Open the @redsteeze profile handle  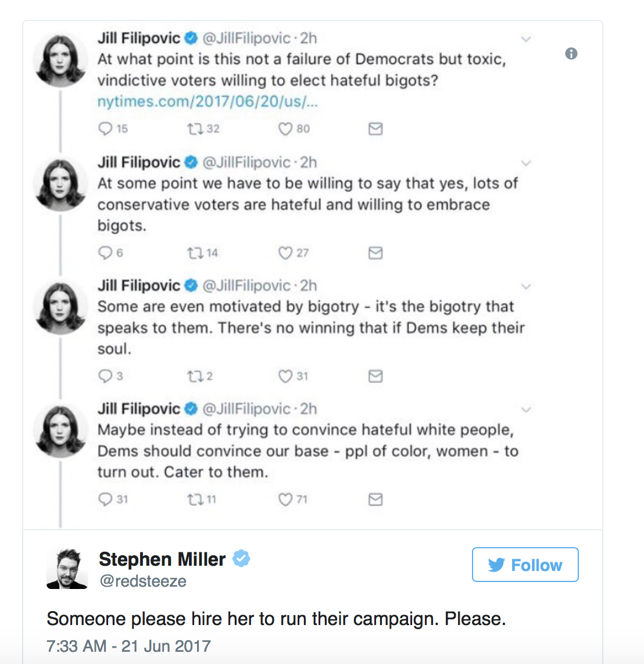click(x=142, y=581)
